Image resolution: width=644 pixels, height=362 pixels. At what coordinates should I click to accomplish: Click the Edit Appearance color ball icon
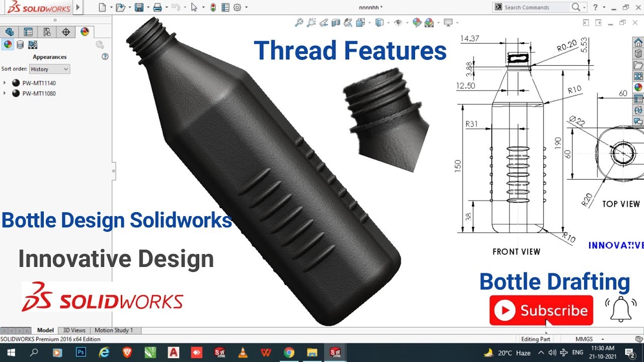click(x=417, y=22)
